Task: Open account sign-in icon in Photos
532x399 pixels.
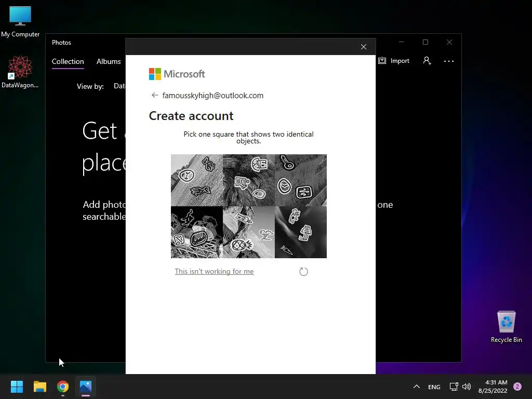Action: (x=427, y=61)
